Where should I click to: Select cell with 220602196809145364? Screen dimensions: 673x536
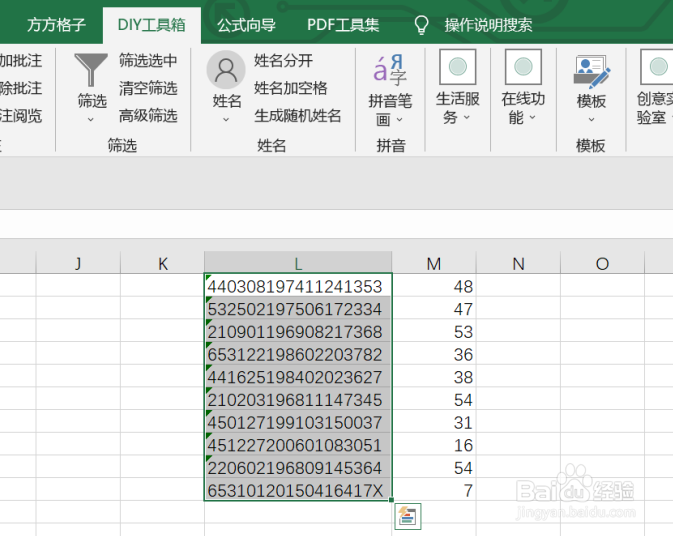click(298, 467)
